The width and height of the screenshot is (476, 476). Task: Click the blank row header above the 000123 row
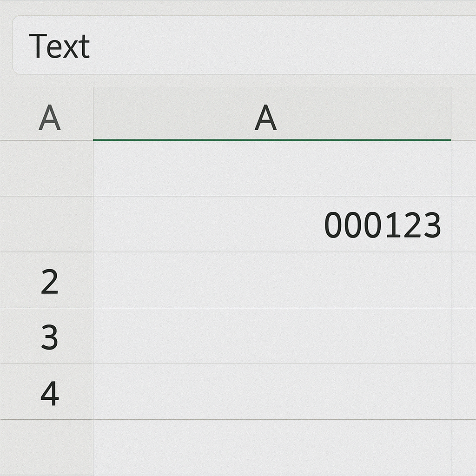tap(46, 168)
